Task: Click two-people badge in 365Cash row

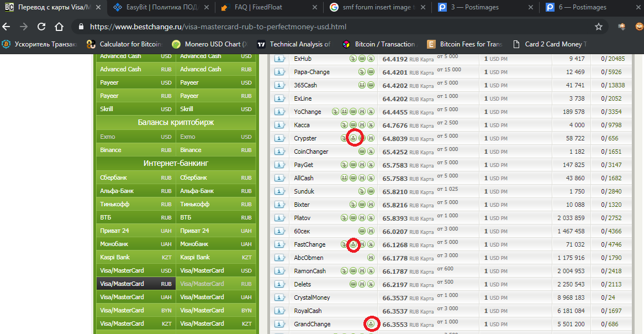Action: pyautogui.click(x=362, y=85)
